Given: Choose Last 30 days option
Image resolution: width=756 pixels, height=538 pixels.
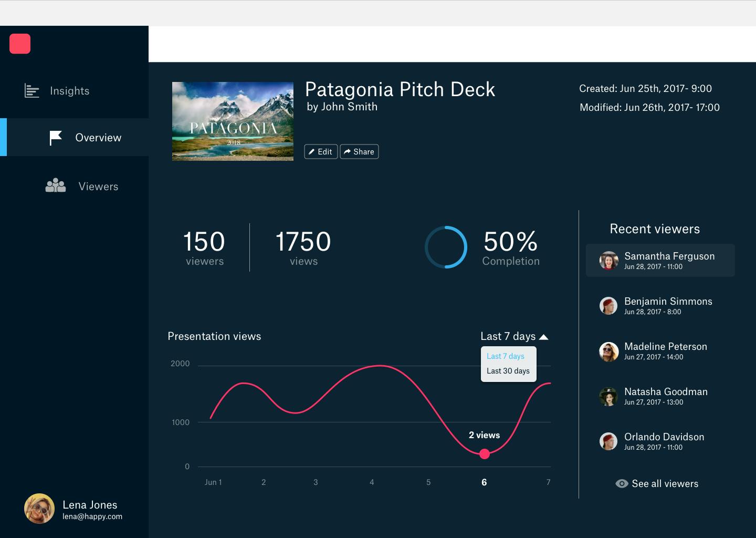Looking at the screenshot, I should tap(508, 371).
